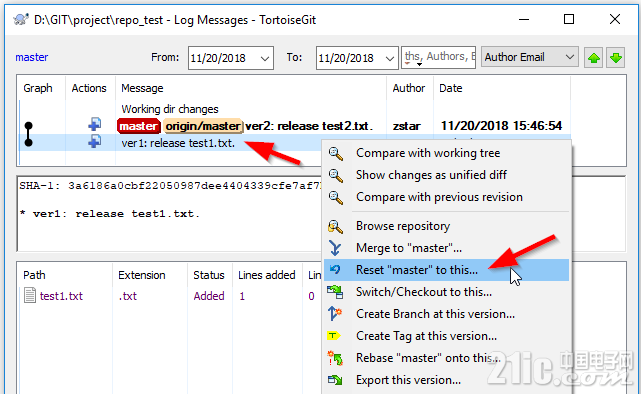This screenshot has height=394, width=641.
Task: Click the magnifier icon beside Compare with working tree
Action: (336, 153)
